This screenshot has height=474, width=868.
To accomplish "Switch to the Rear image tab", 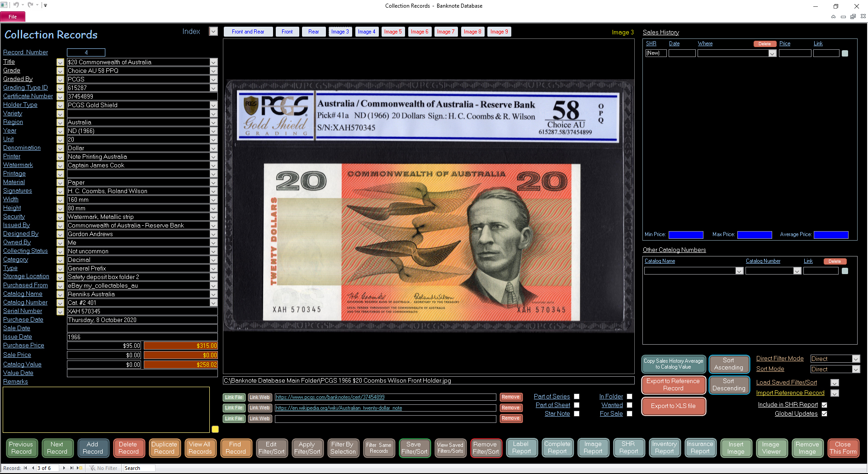I will pyautogui.click(x=313, y=32).
